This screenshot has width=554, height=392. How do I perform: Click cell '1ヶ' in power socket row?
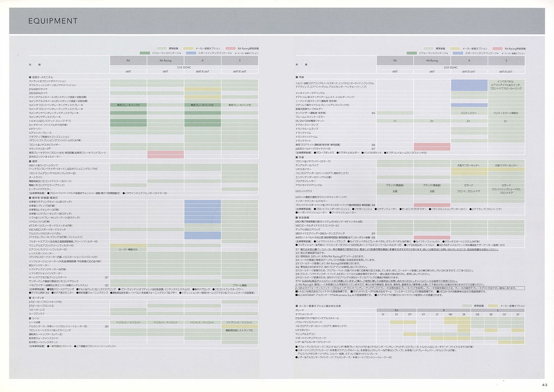[x=395, y=121]
